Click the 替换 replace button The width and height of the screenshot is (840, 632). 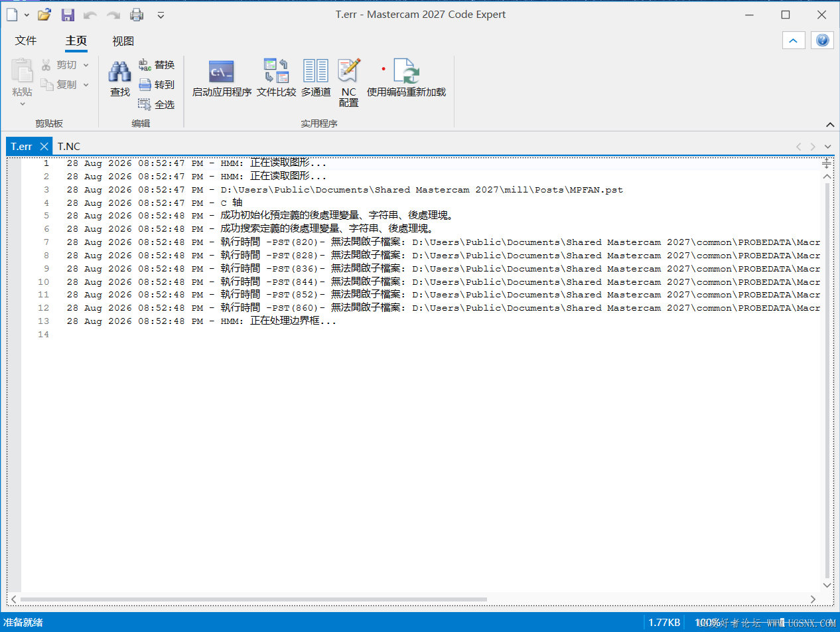tap(157, 64)
